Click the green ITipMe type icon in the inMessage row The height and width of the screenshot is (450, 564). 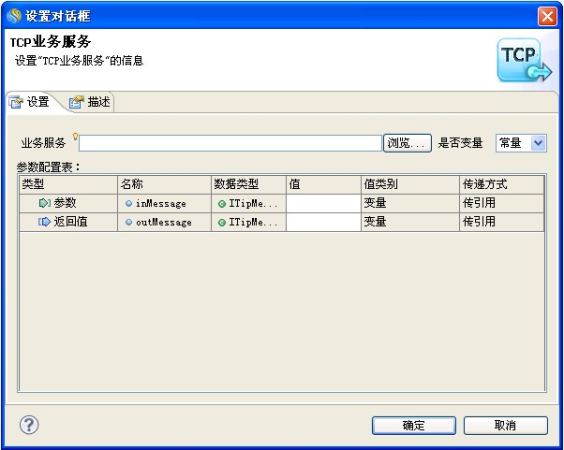click(222, 204)
